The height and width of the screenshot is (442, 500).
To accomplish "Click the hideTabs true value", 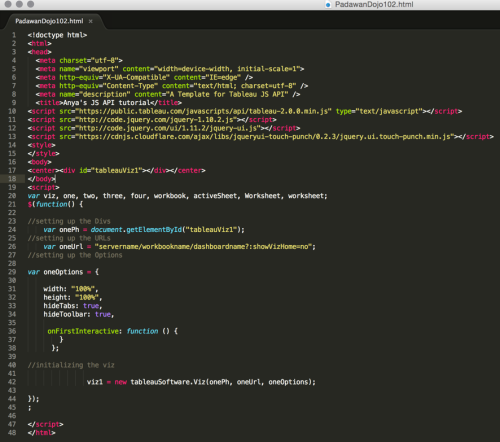I will point(91,306).
